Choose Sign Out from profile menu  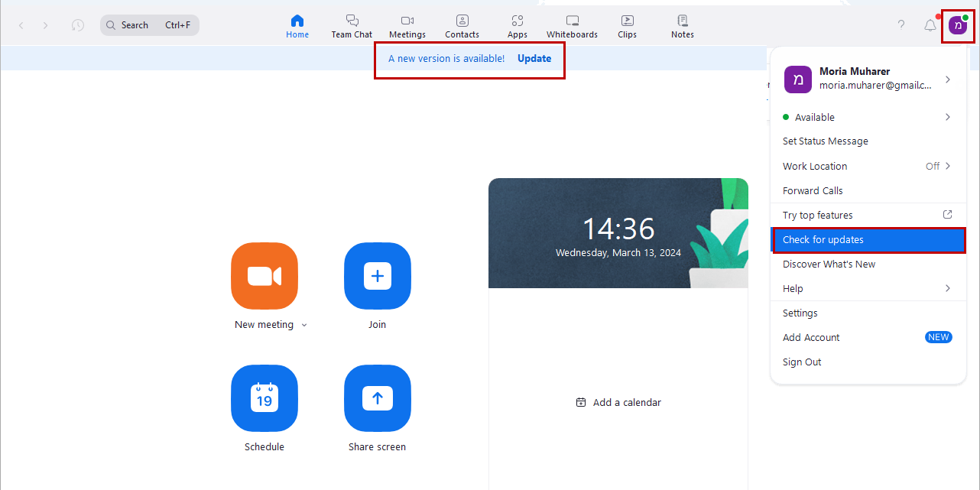pos(802,362)
